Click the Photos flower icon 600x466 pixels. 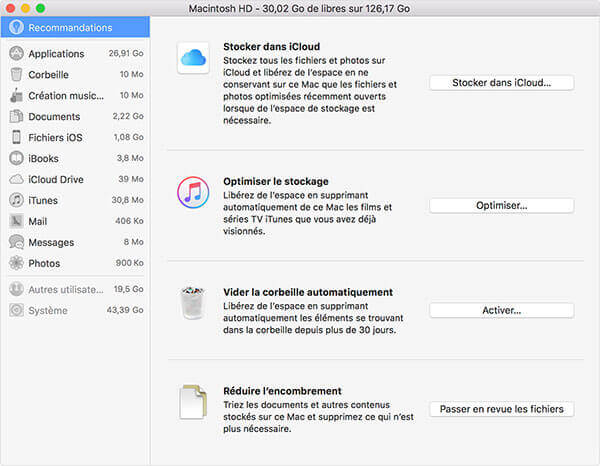[16, 263]
